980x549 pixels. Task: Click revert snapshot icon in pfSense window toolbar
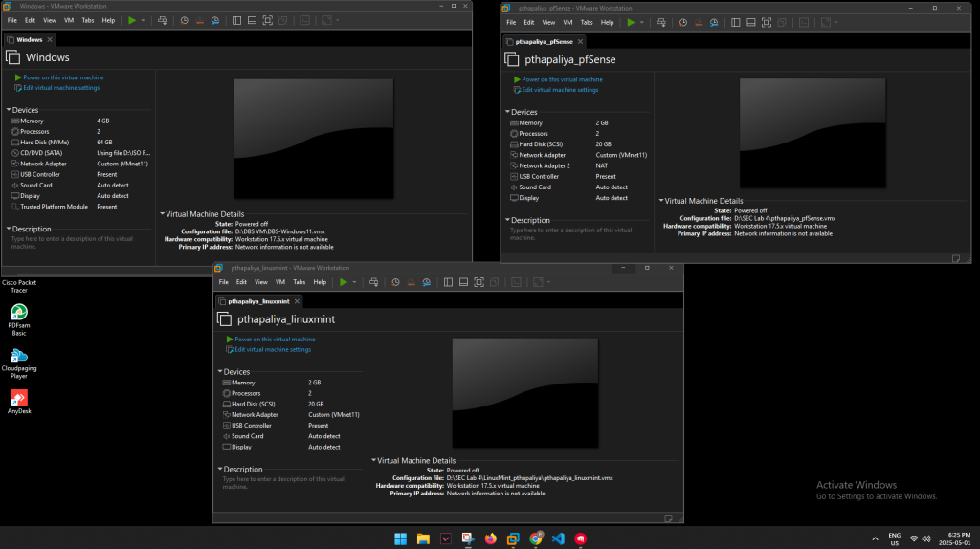coord(698,22)
